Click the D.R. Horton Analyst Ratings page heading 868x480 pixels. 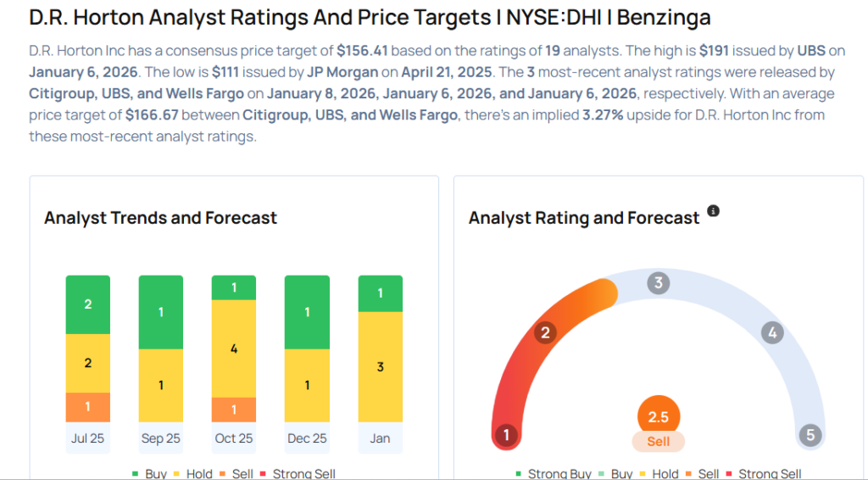pos(370,17)
